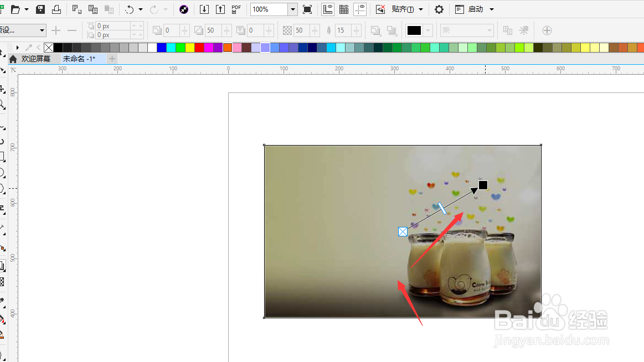The width and height of the screenshot is (644, 362).
Task: Click the delete preset minus button
Action: pyautogui.click(x=72, y=30)
